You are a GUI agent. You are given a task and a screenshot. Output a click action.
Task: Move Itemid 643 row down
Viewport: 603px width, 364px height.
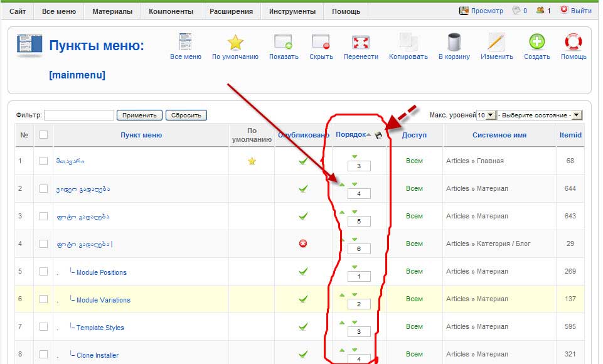tap(355, 212)
